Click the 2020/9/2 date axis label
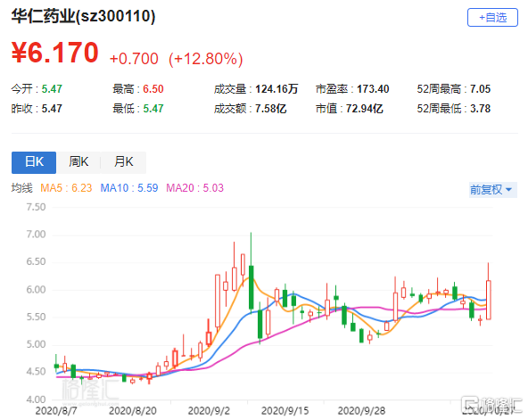 pos(209,410)
